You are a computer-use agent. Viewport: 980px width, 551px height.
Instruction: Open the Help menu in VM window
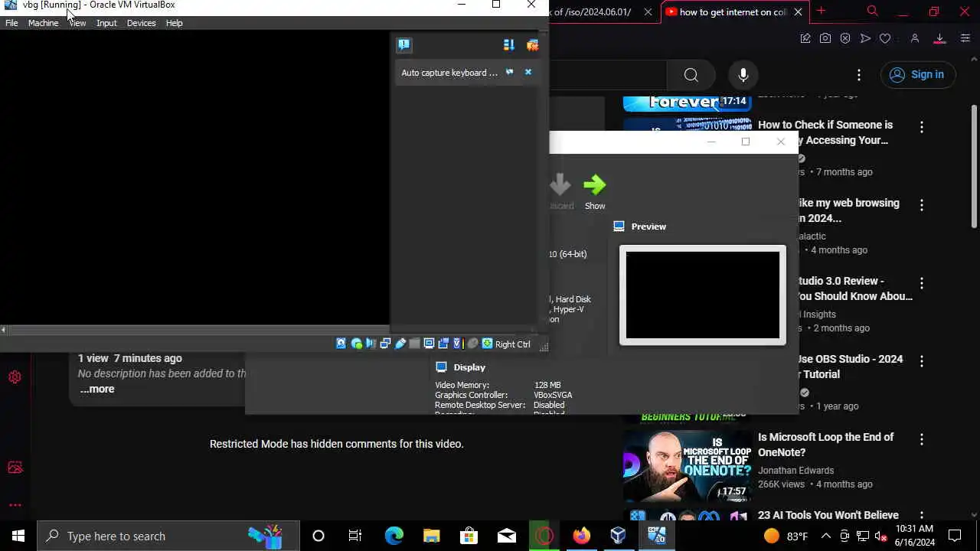tap(174, 23)
